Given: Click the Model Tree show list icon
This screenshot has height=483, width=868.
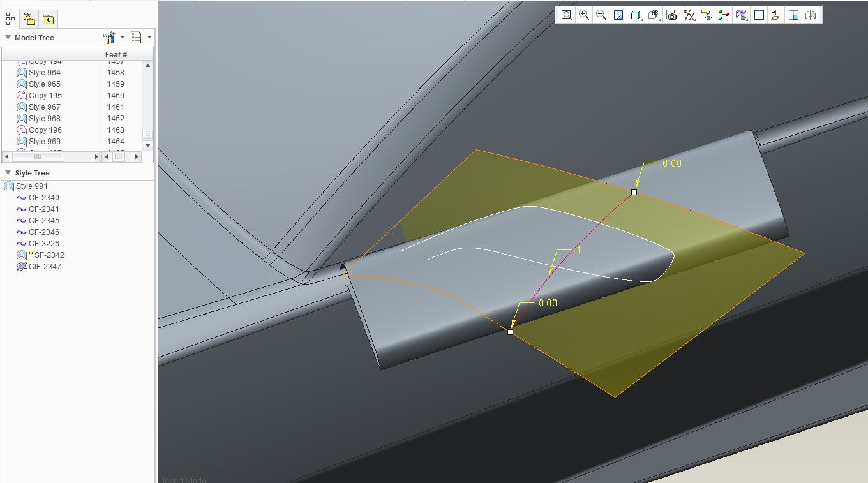Looking at the screenshot, I should click(136, 38).
